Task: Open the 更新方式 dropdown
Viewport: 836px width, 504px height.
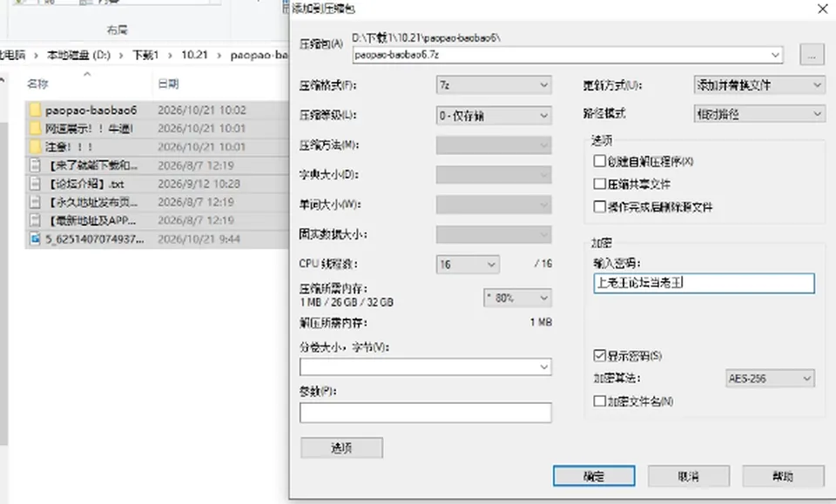Action: [x=759, y=84]
